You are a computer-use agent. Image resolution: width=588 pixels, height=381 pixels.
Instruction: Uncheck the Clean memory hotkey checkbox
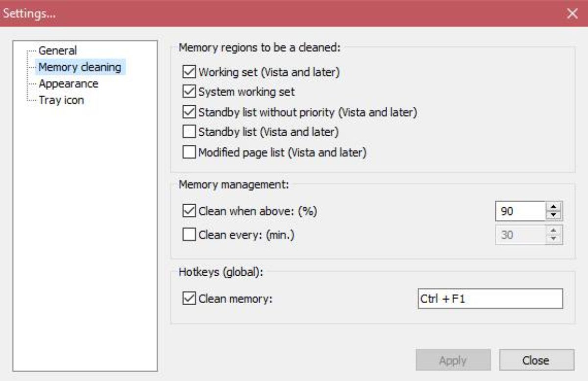pos(189,299)
